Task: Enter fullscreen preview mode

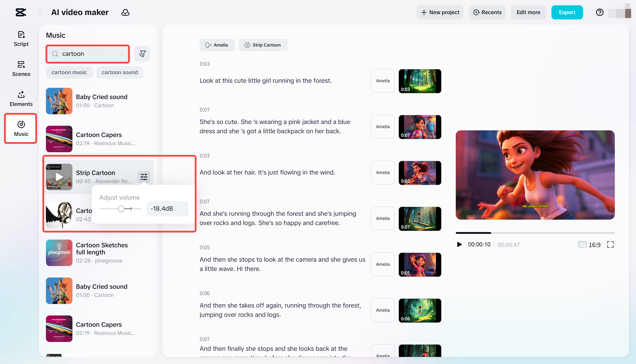Action: coord(610,244)
